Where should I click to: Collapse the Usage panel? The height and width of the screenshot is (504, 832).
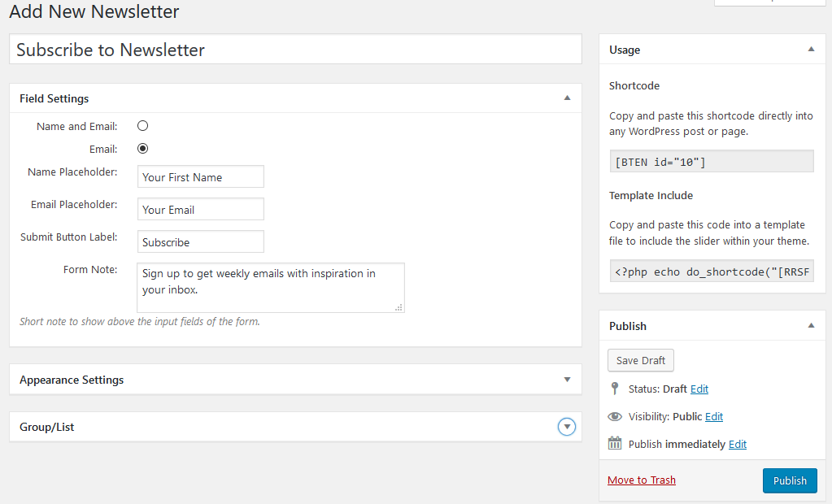(811, 50)
